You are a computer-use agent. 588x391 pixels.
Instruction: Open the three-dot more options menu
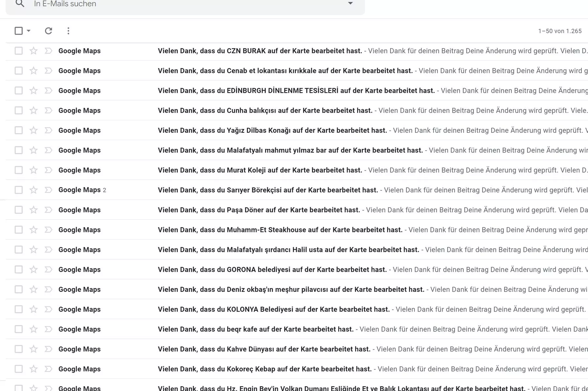[68, 31]
